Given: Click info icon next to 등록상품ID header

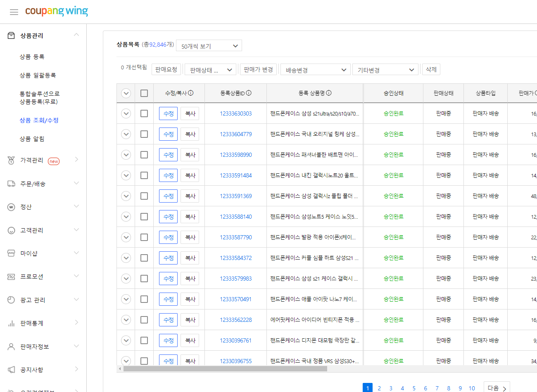Looking at the screenshot, I should [x=249, y=93].
